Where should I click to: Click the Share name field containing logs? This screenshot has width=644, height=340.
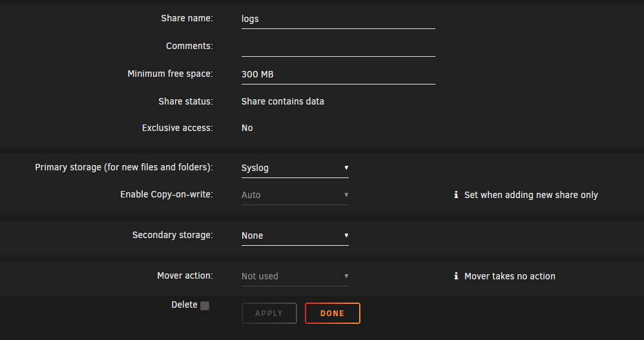(338, 19)
